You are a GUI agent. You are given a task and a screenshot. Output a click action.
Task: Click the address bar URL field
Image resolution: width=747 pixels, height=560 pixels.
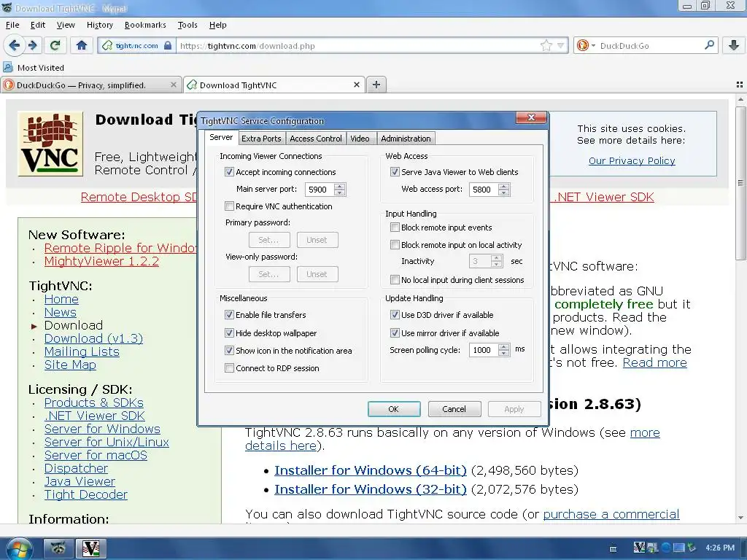point(357,46)
